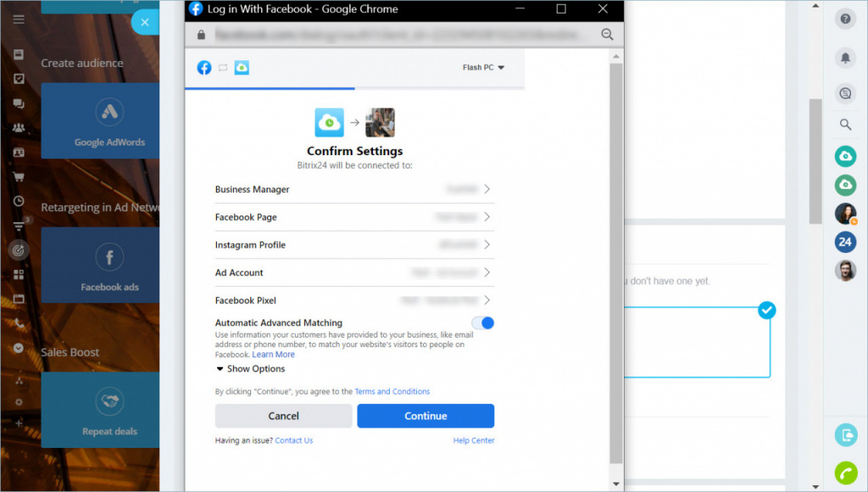Image resolution: width=868 pixels, height=492 pixels.
Task: Click the search magnifier icon in right sidebar
Action: [845, 125]
